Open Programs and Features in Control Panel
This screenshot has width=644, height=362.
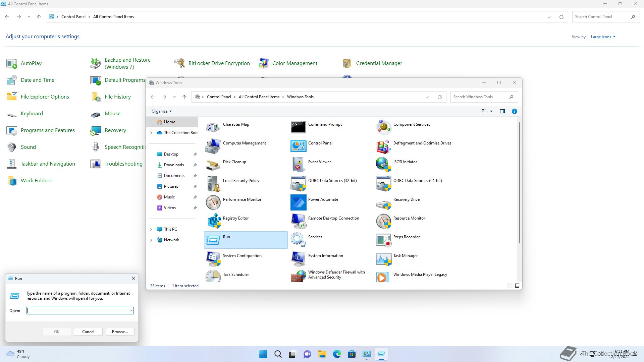(x=41, y=130)
